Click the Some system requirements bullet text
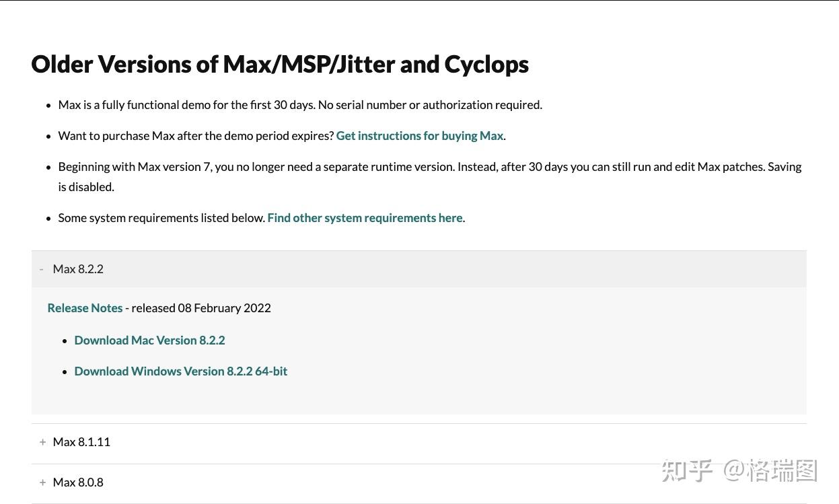Viewport: 839px width, 504px height. 161,217
